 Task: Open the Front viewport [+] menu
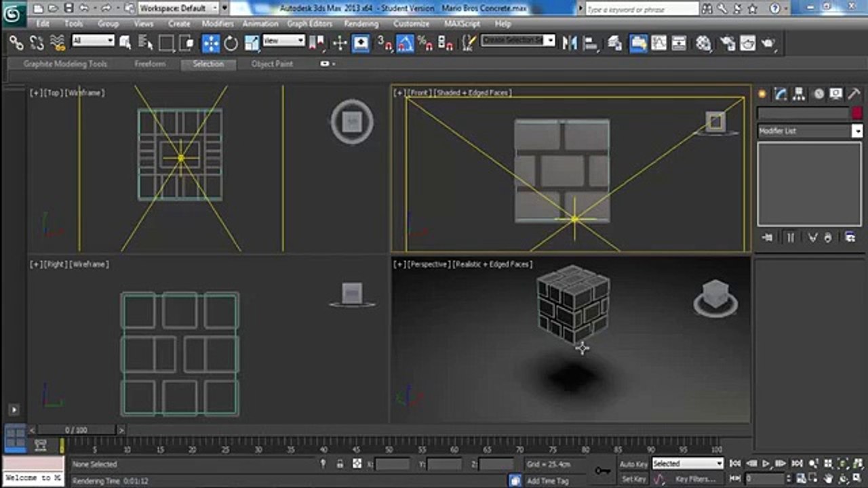pyautogui.click(x=399, y=92)
